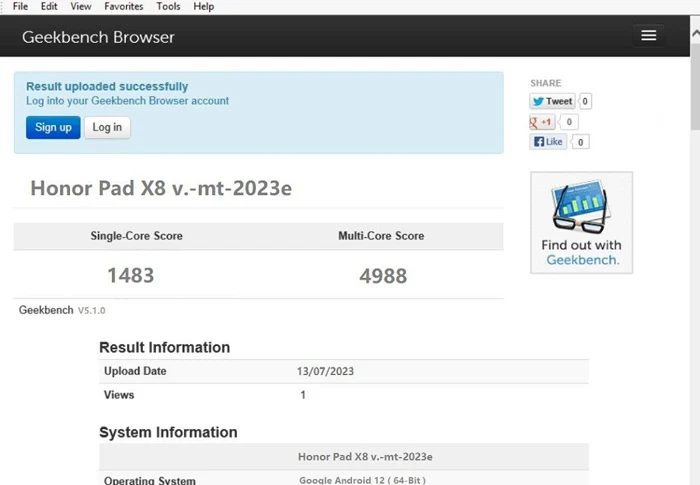Click the Tweet count bubble
This screenshot has width=700, height=485.
pyautogui.click(x=585, y=101)
